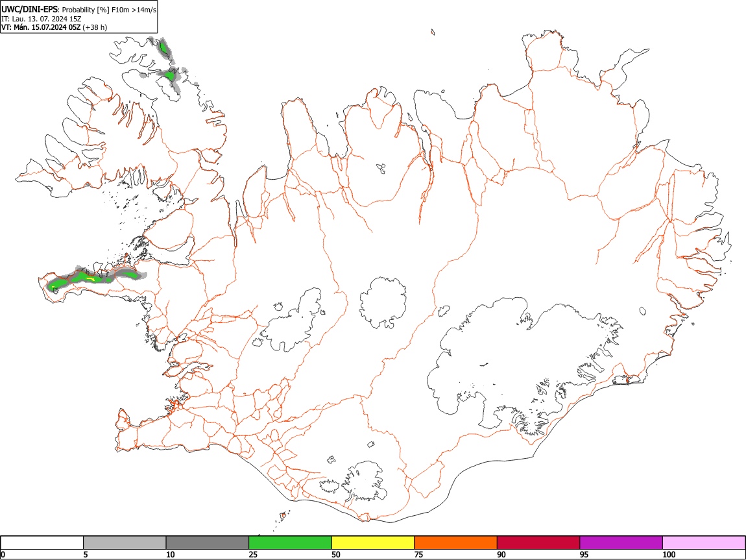The width and height of the screenshot is (746, 560).
Task: Click the green patch in northern Westfjords
Action: [x=169, y=76]
